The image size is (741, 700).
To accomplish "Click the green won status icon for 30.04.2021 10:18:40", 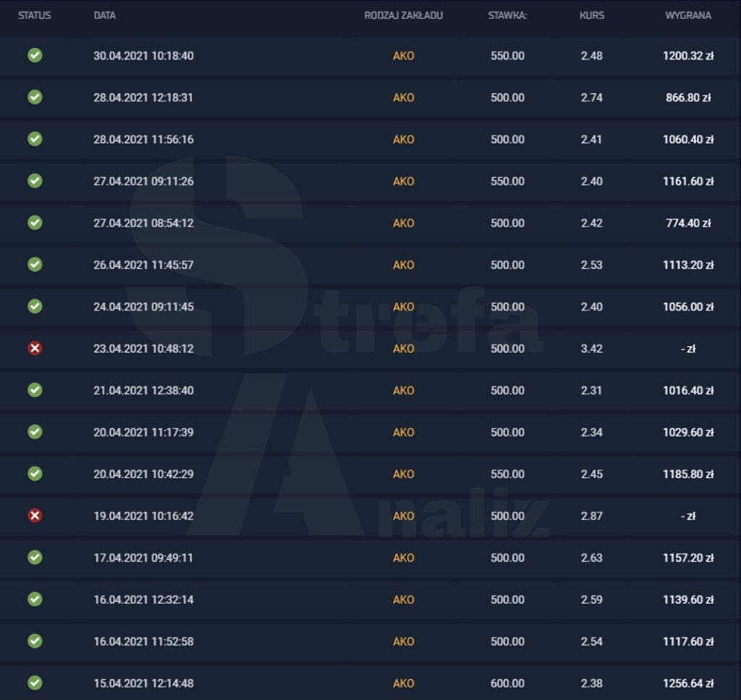I will pos(35,55).
